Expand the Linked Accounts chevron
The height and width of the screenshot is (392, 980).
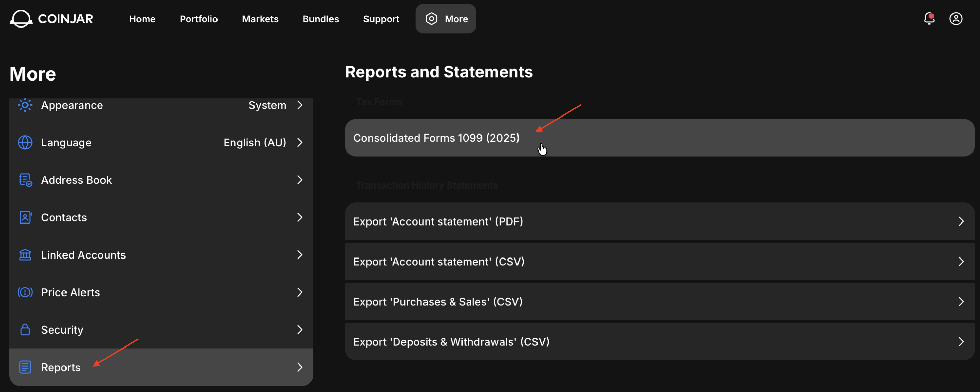(300, 255)
